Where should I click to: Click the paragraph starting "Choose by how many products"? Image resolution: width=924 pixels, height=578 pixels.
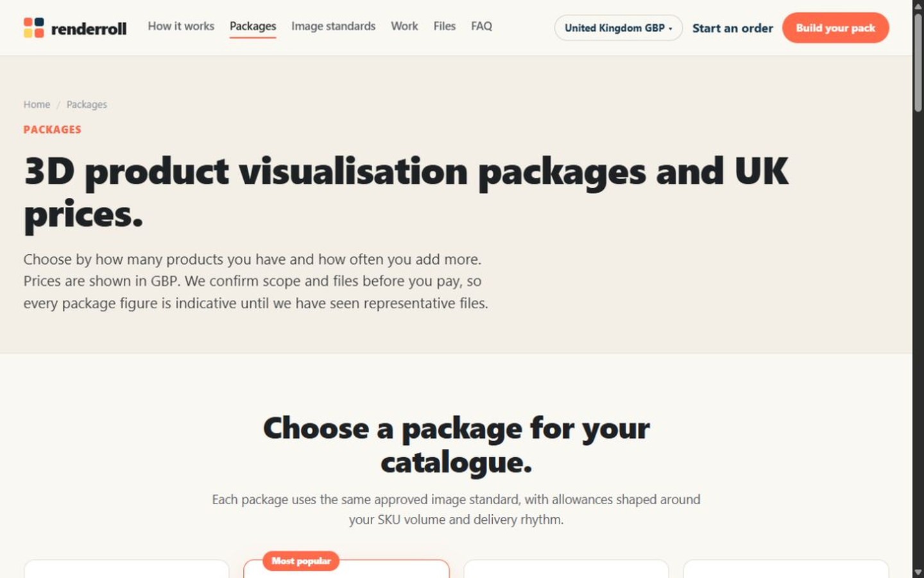tap(256, 281)
